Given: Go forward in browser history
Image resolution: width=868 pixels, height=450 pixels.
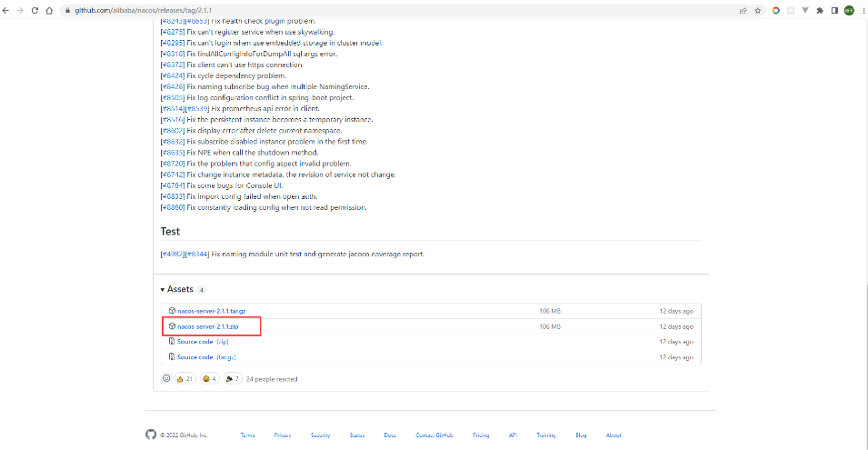Looking at the screenshot, I should (21, 11).
